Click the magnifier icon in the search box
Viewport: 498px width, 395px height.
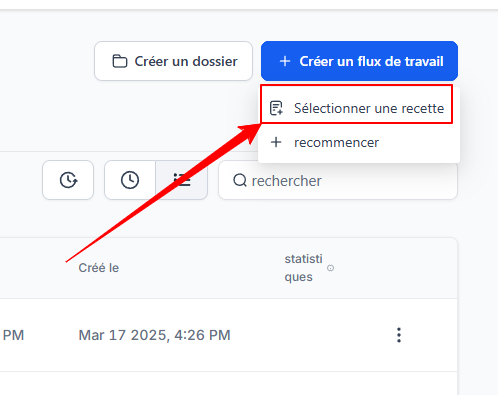pos(240,181)
